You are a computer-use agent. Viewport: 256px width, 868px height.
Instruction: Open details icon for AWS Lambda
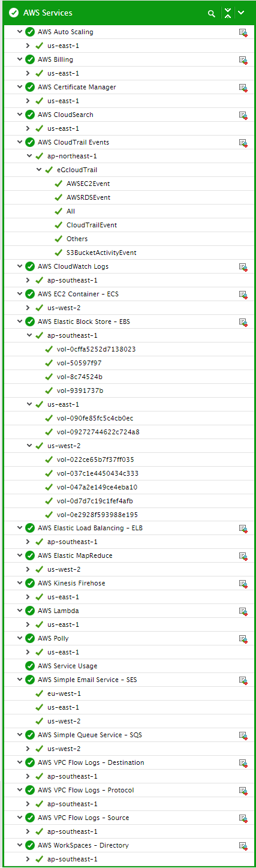click(243, 611)
